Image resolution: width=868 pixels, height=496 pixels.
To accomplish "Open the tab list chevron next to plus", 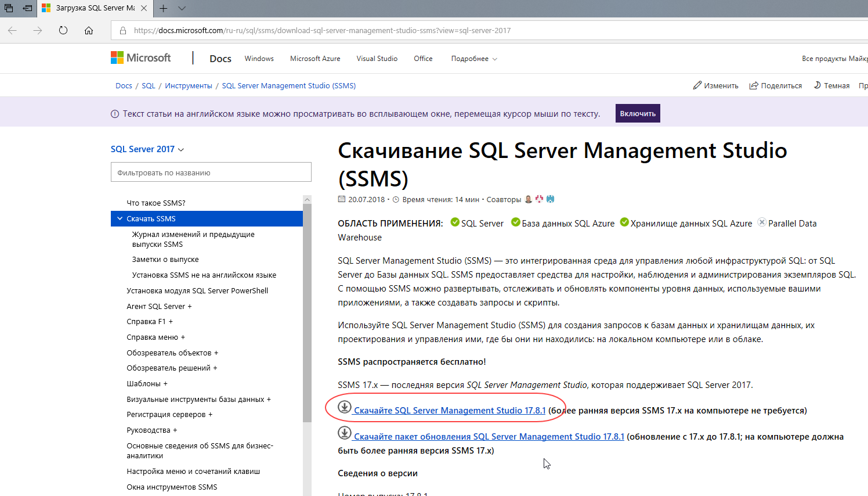I will tap(182, 8).
